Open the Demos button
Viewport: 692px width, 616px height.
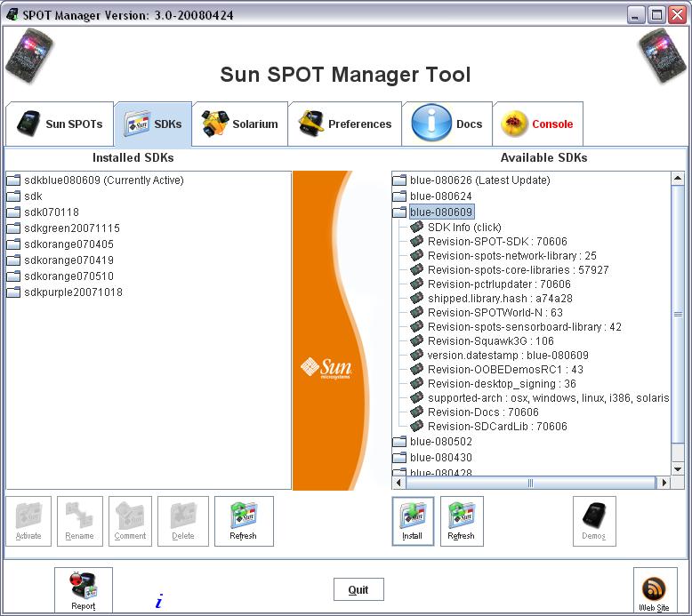point(593,520)
